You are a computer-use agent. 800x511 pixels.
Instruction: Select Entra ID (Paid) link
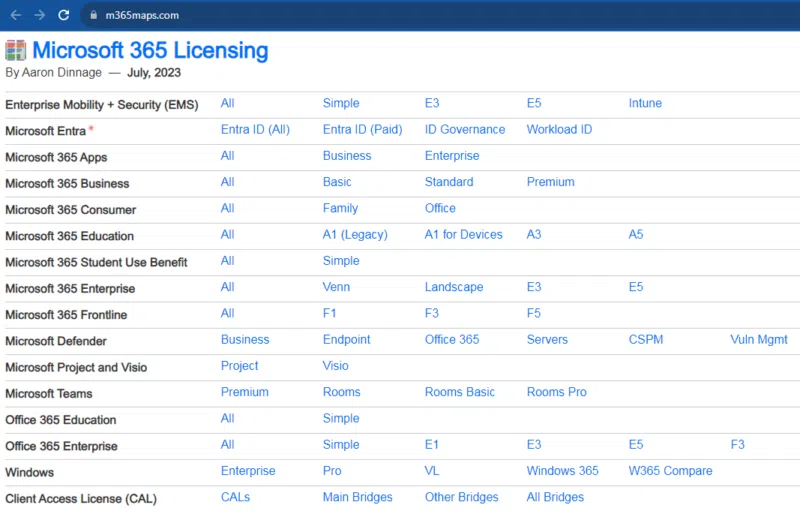[362, 129]
